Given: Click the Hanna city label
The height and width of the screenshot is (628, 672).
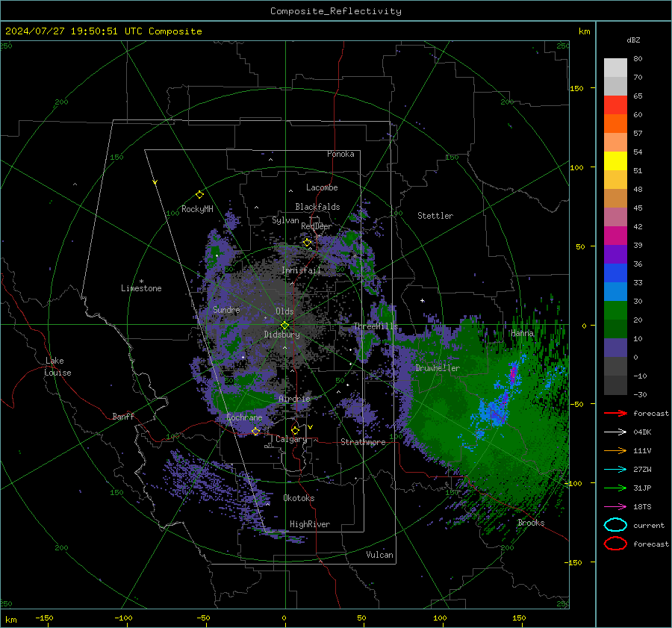Looking at the screenshot, I should point(522,333).
